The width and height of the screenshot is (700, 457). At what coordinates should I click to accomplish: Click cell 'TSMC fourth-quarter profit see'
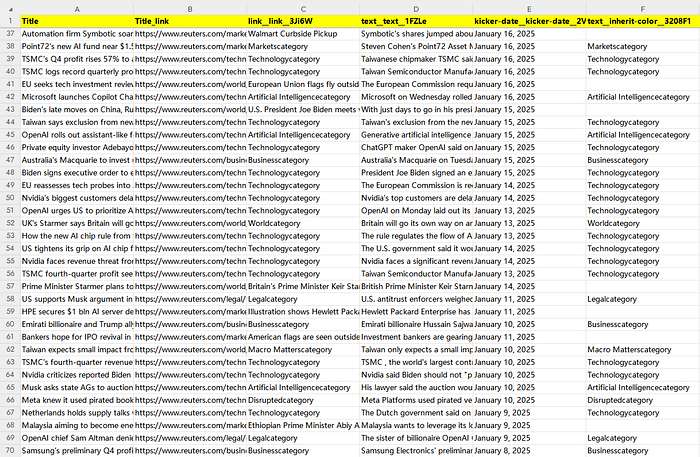click(x=77, y=274)
